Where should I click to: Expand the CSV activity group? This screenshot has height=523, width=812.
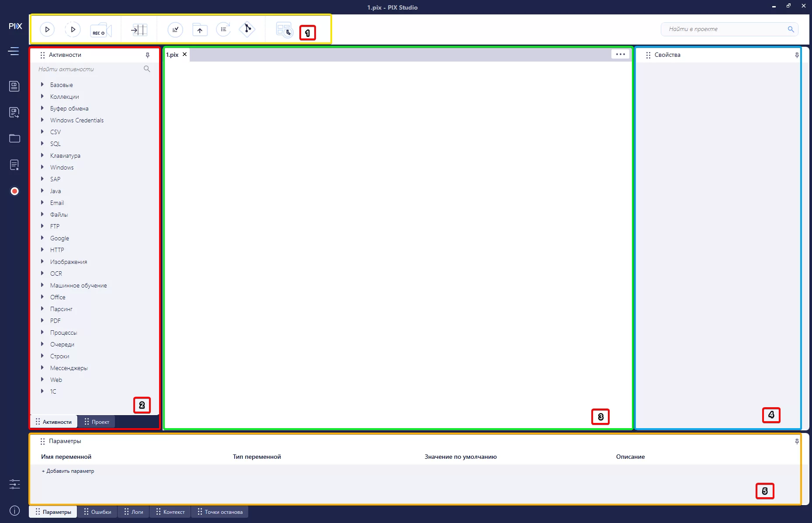[42, 132]
